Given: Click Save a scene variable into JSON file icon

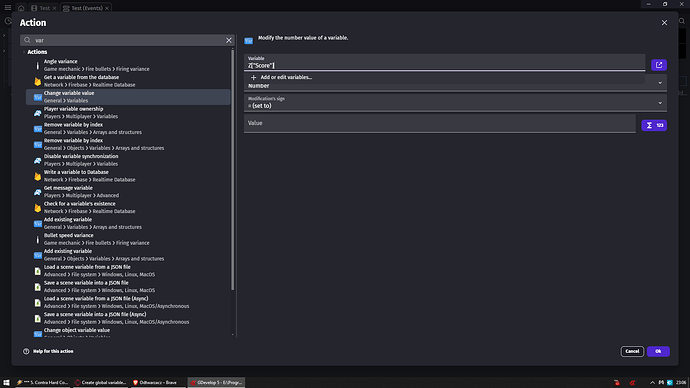Looking at the screenshot, I should click(x=37, y=287).
